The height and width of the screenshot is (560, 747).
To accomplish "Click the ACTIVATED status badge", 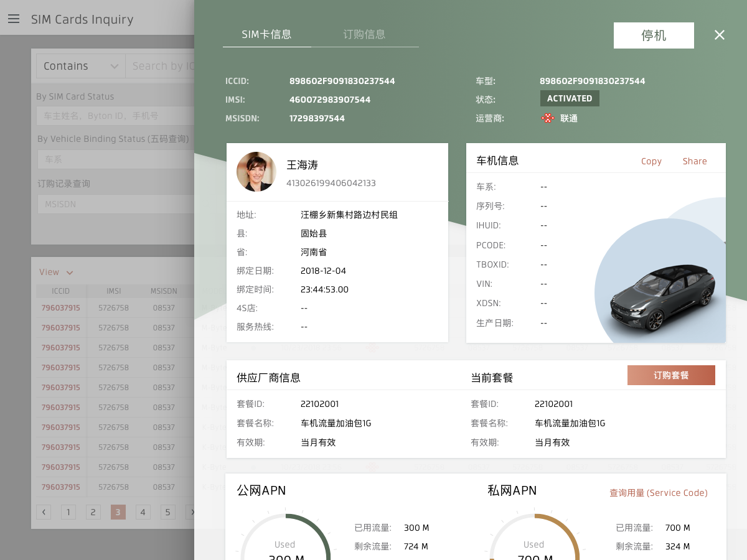I will tap(569, 98).
